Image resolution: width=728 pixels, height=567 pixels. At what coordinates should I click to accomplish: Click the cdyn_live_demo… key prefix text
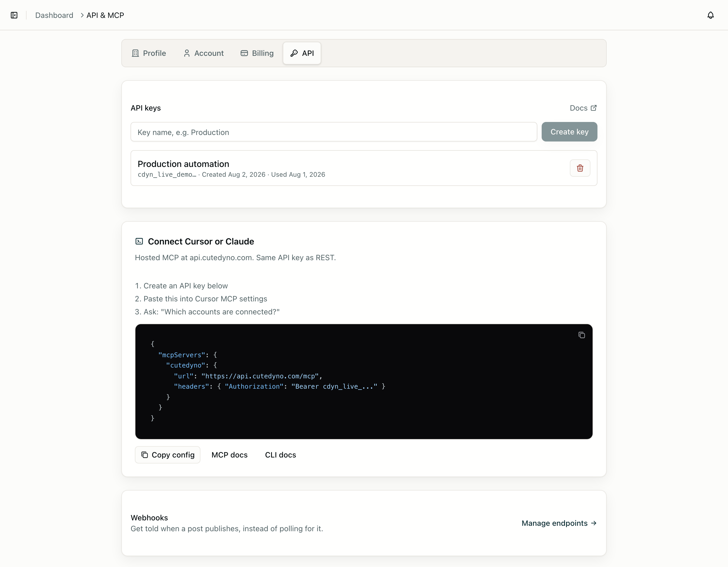[167, 175]
